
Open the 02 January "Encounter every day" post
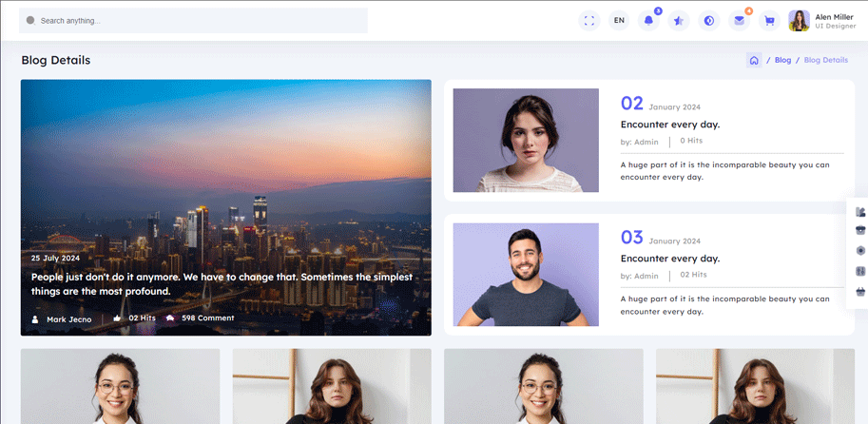point(669,125)
